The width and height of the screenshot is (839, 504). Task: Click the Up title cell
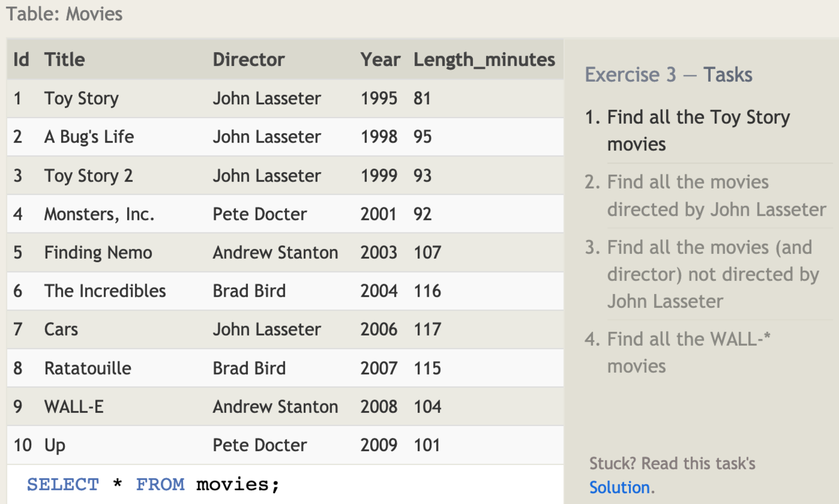tap(55, 446)
